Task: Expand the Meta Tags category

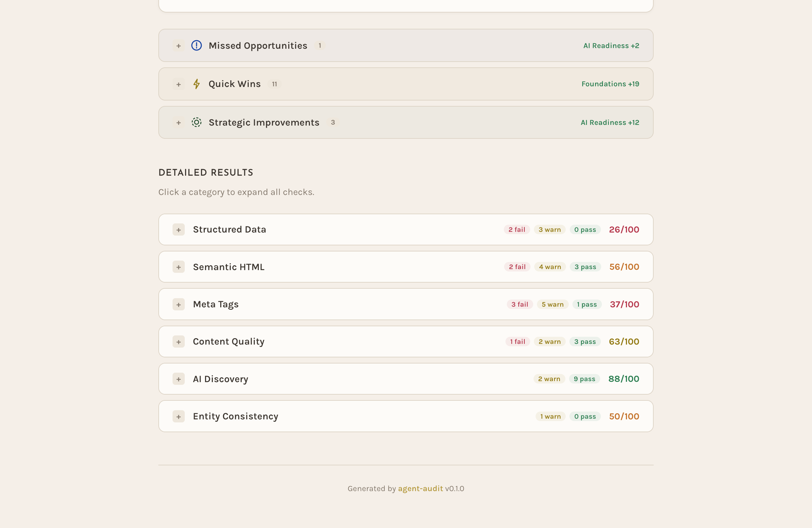Action: (x=178, y=304)
